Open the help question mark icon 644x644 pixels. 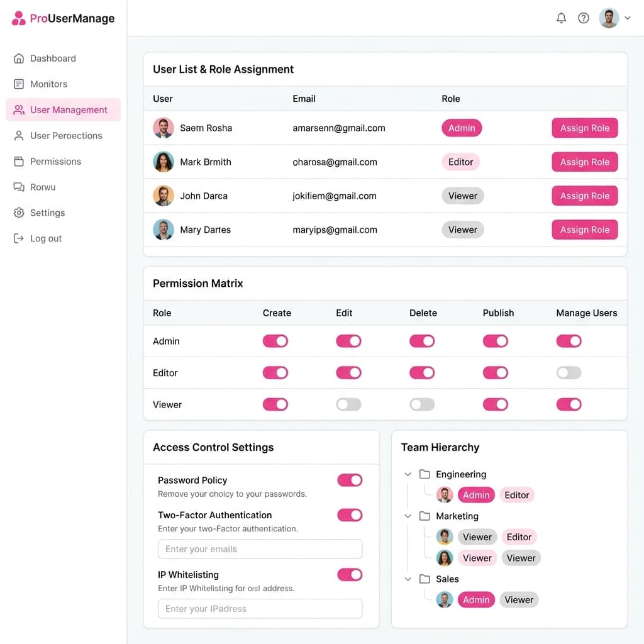coord(584,18)
